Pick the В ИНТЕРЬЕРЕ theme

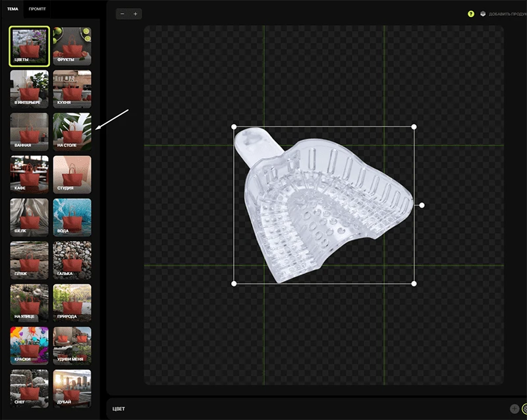pos(29,89)
